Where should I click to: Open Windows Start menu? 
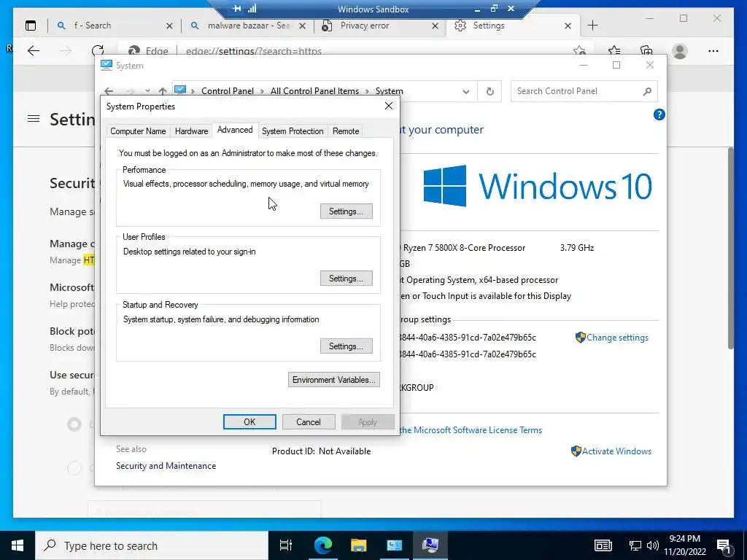tap(18, 545)
